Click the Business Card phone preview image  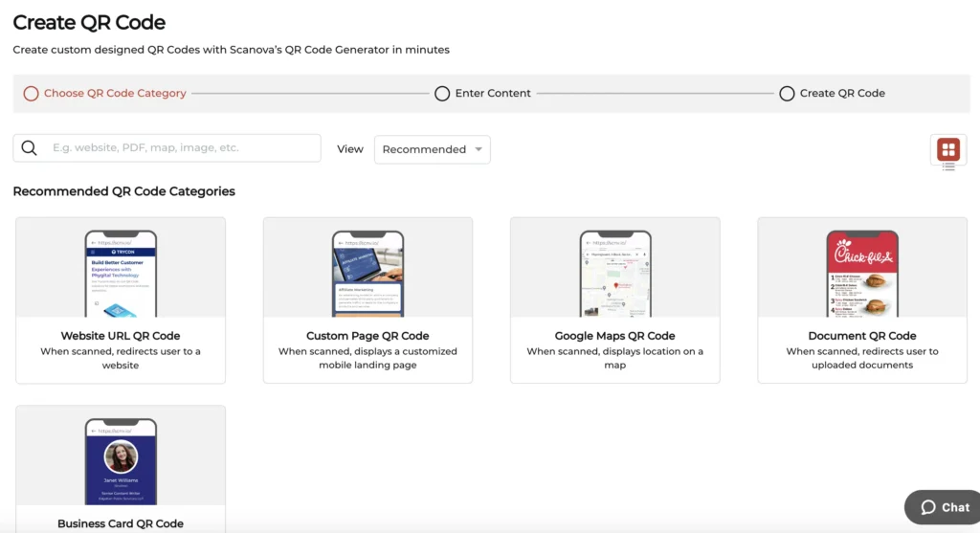[121, 461]
